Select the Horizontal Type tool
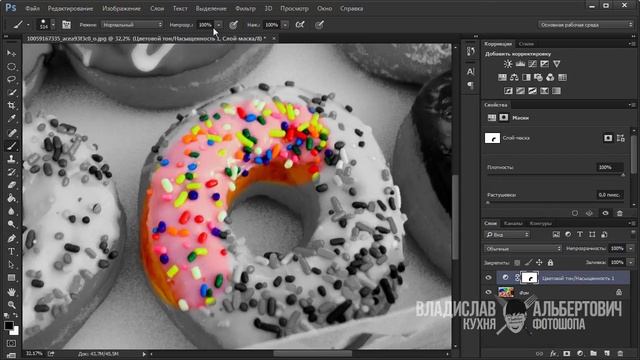The image size is (640, 360). coord(11,251)
